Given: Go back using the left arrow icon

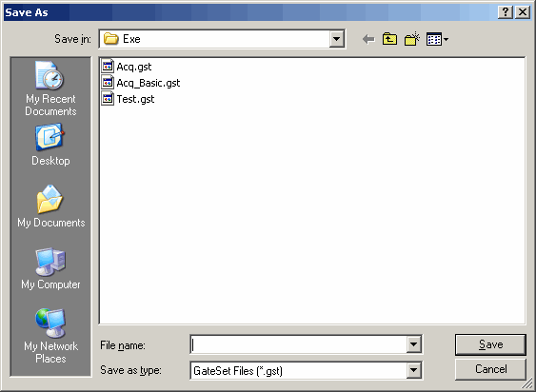Looking at the screenshot, I should pyautogui.click(x=368, y=39).
